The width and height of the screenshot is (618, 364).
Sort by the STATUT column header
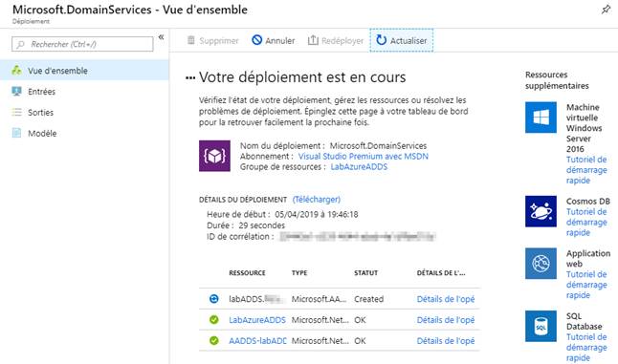[x=365, y=272]
